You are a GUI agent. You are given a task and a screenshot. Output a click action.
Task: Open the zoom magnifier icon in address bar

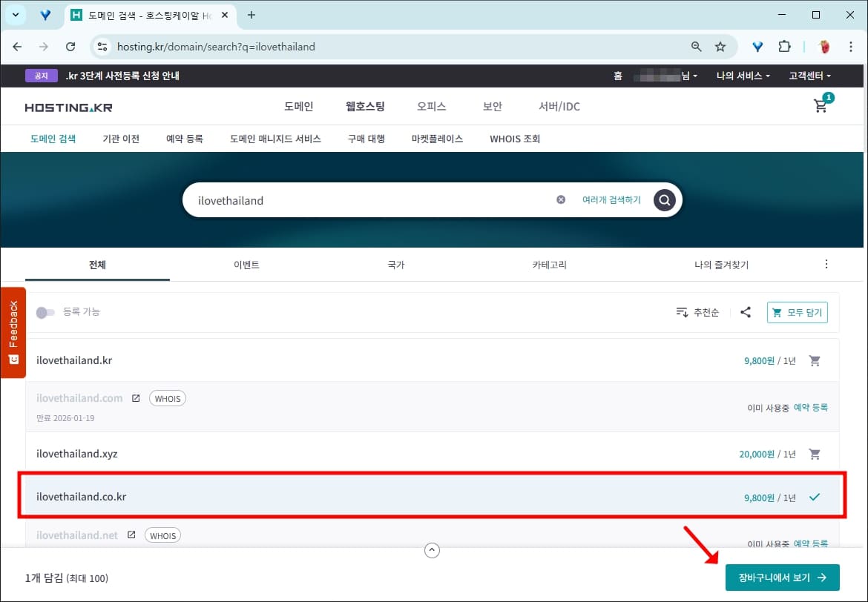click(697, 47)
